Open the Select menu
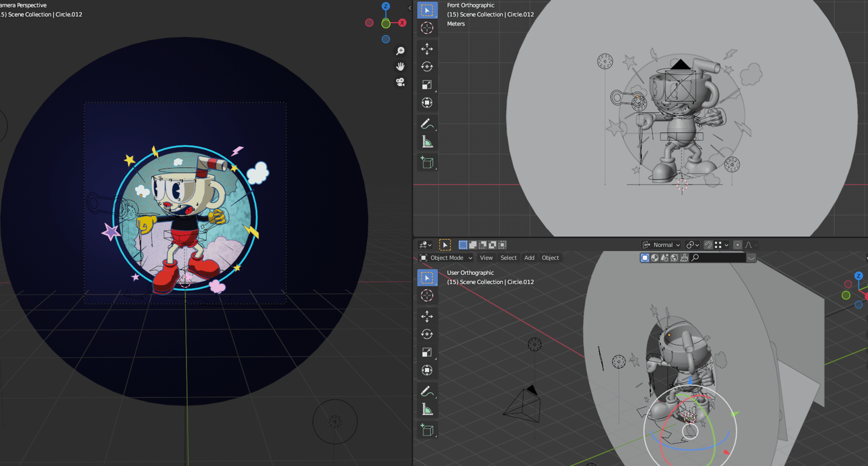868x466 pixels. [x=509, y=258]
